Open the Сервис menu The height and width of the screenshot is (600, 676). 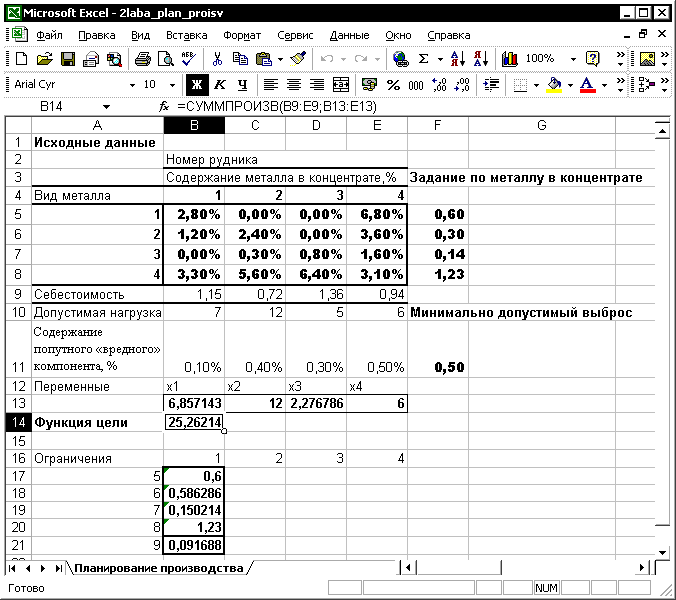[295, 35]
